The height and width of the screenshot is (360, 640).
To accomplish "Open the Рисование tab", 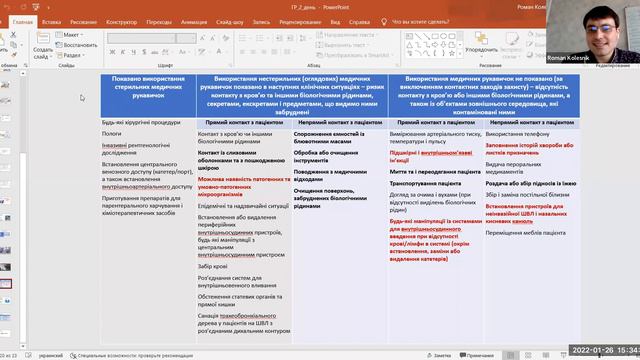I will 83,22.
